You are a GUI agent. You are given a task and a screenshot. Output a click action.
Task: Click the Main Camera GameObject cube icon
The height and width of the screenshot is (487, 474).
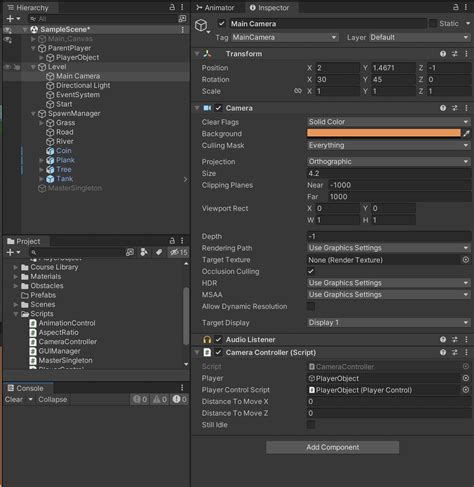point(201,25)
